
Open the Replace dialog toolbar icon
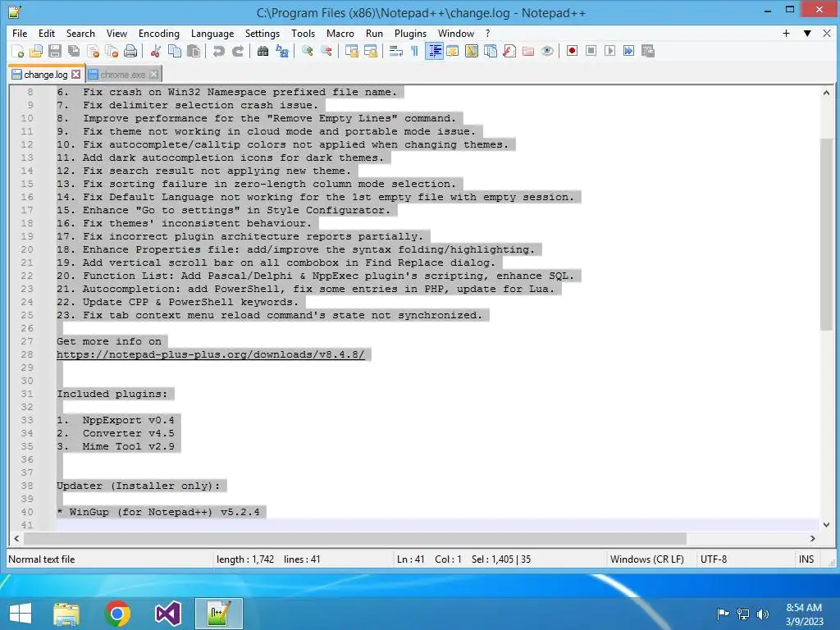pyautogui.click(x=282, y=51)
